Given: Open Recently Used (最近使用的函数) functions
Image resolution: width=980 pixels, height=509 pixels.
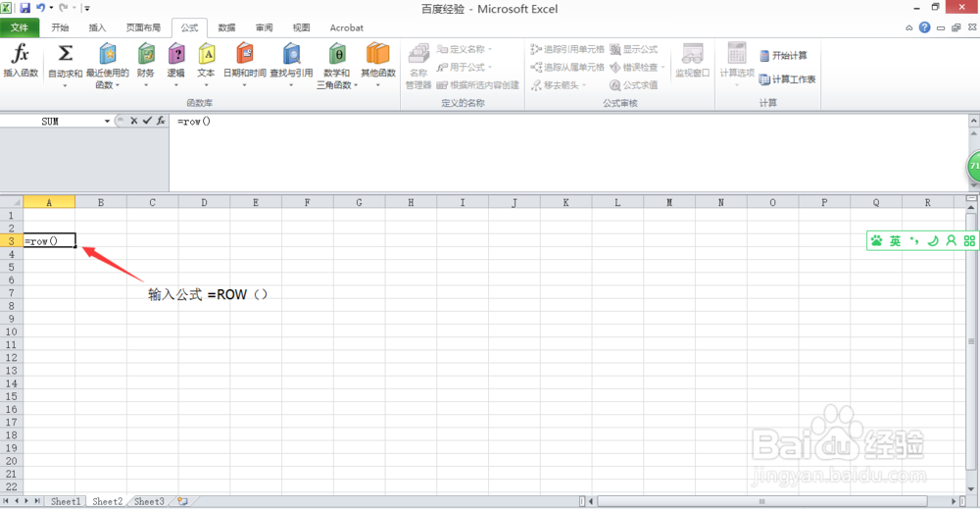Looking at the screenshot, I should coord(108,65).
